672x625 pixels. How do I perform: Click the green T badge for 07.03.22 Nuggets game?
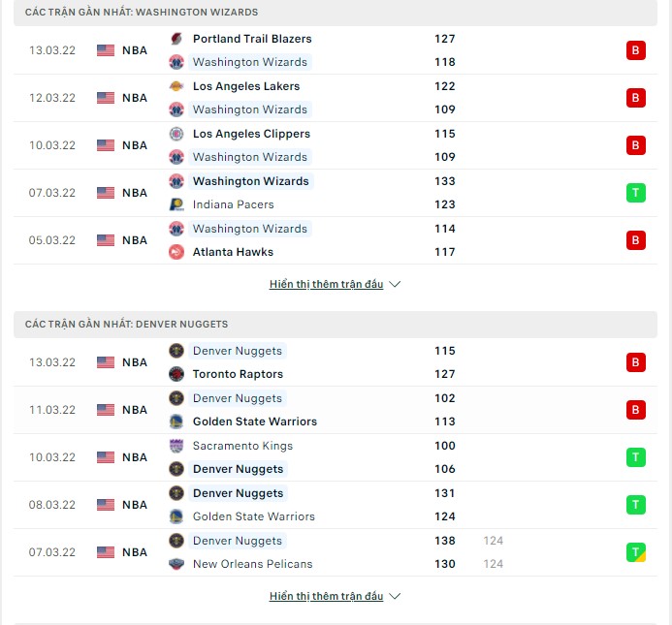[635, 552]
